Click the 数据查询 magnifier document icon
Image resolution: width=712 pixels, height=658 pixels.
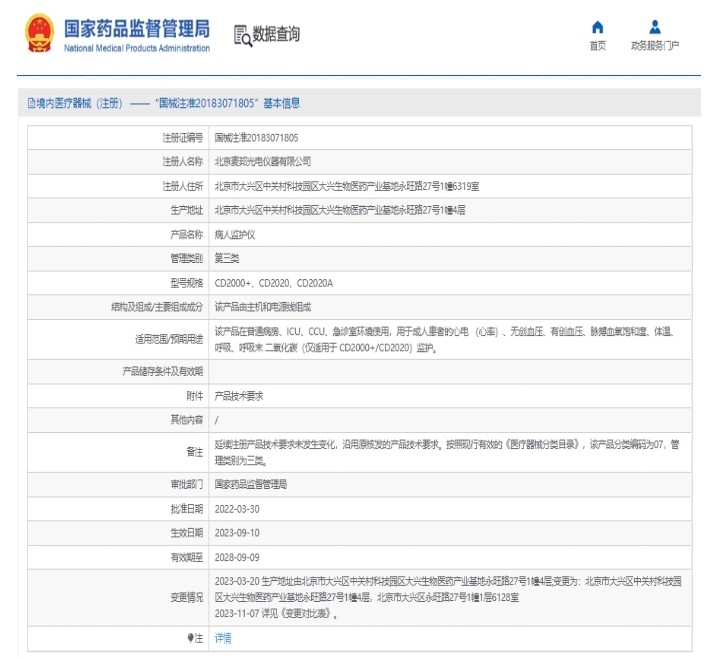(x=241, y=35)
